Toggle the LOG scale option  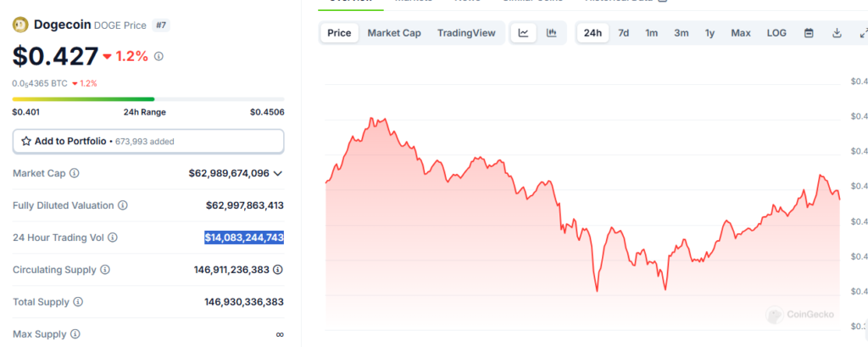pos(776,33)
